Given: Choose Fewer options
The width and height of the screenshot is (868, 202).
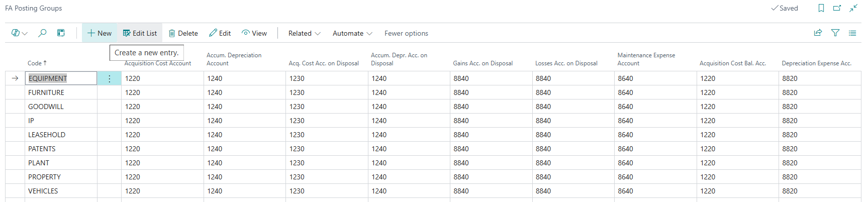Looking at the screenshot, I should 406,33.
